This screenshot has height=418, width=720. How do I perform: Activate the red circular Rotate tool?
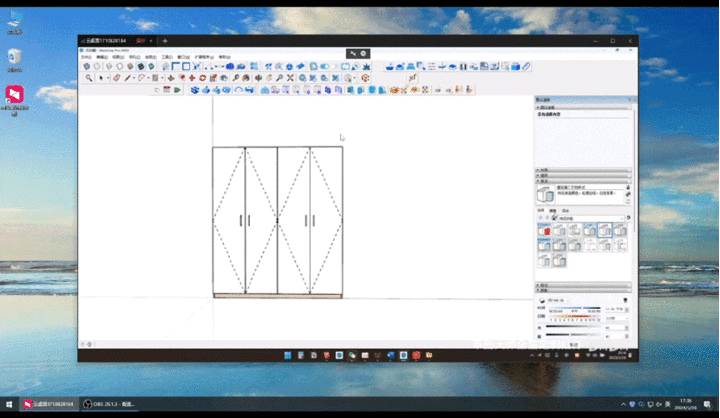click(x=202, y=78)
